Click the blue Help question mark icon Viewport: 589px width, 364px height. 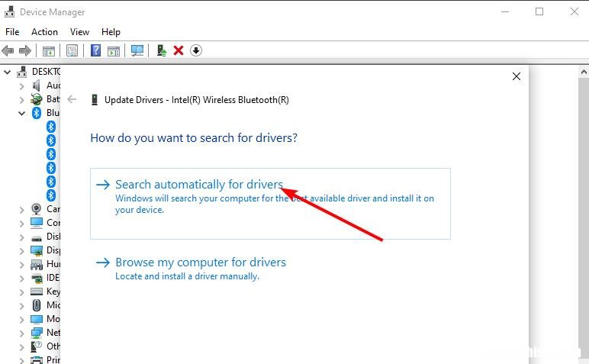click(x=96, y=50)
